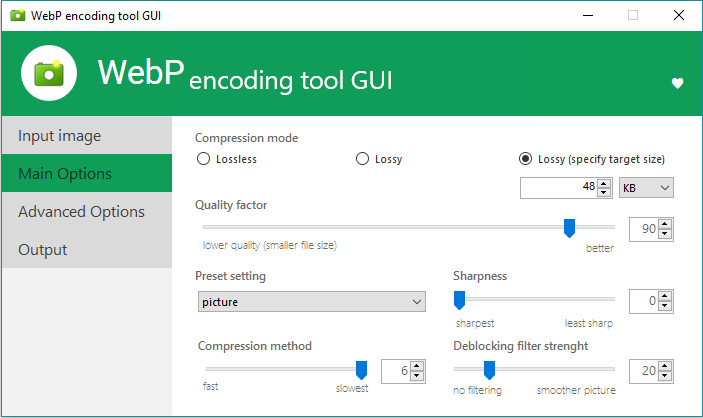Viewport: 703px width, 418px height.
Task: Expand the Preset setting dropdown
Action: (x=310, y=301)
